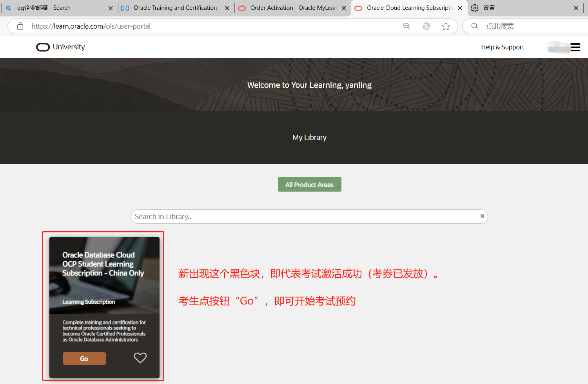Switch to the Order Activation tab
588x384 pixels.
coord(292,8)
